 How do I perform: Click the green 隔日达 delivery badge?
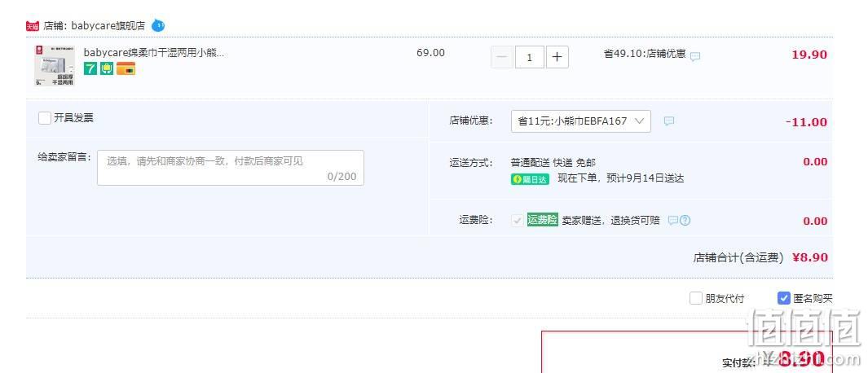click(x=530, y=178)
